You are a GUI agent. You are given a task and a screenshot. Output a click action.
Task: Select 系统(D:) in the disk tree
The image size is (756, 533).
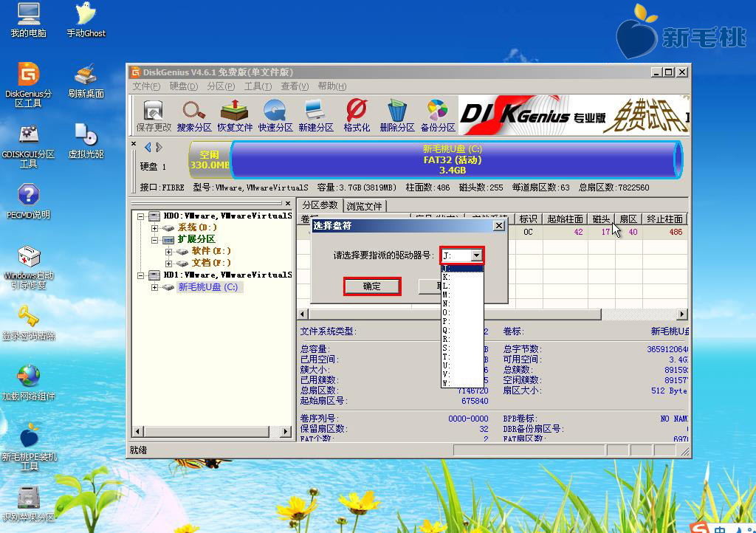coord(197,227)
